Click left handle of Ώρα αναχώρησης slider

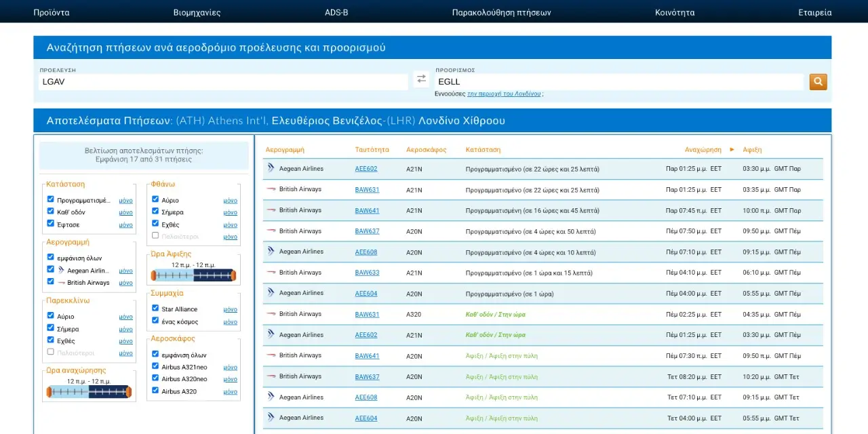(x=50, y=391)
